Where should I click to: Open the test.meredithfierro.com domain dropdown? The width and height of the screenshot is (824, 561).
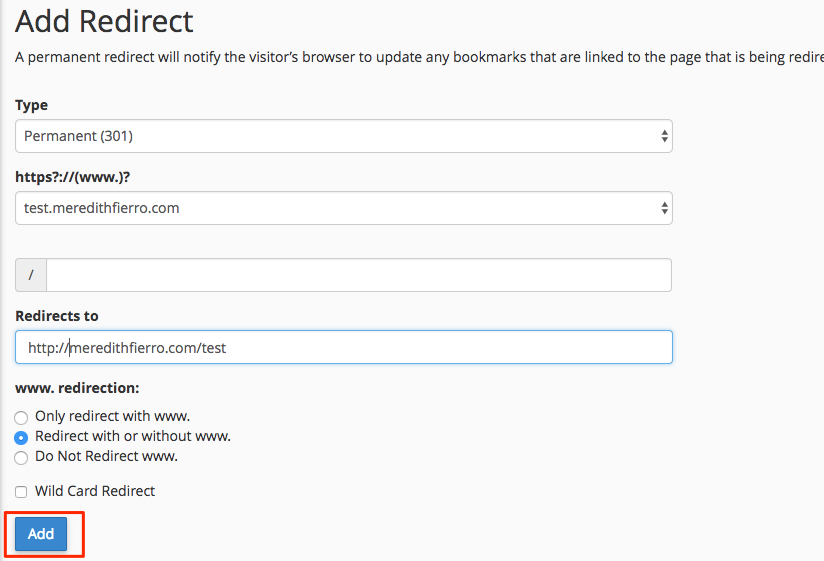[x=344, y=208]
